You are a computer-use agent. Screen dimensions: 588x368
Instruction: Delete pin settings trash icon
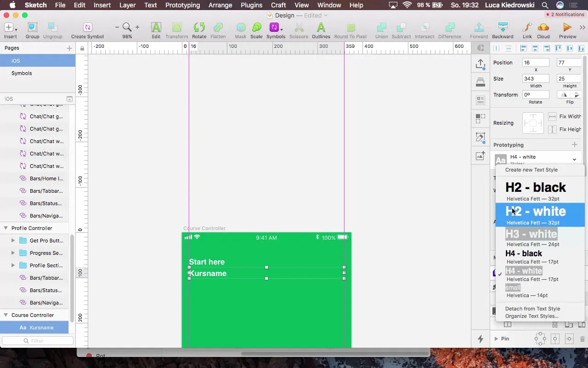coord(582,339)
